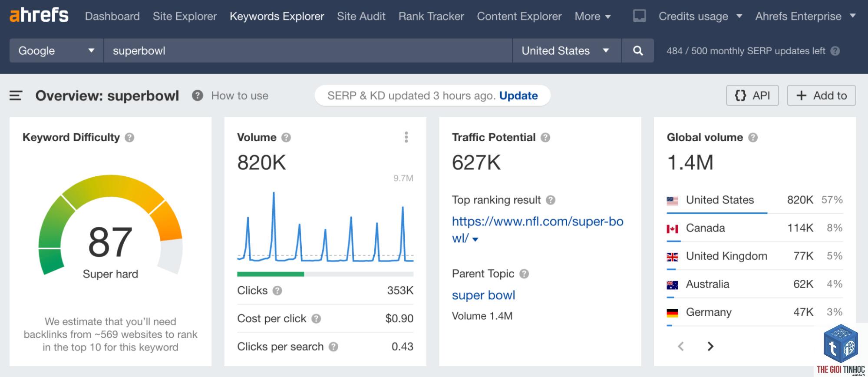Image resolution: width=868 pixels, height=377 pixels.
Task: Click the 353K clicks value
Action: 400,291
